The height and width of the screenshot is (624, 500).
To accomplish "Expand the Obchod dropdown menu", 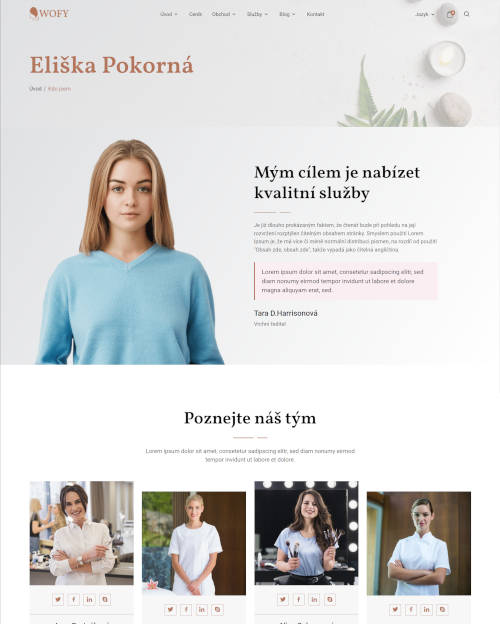I will [x=223, y=14].
